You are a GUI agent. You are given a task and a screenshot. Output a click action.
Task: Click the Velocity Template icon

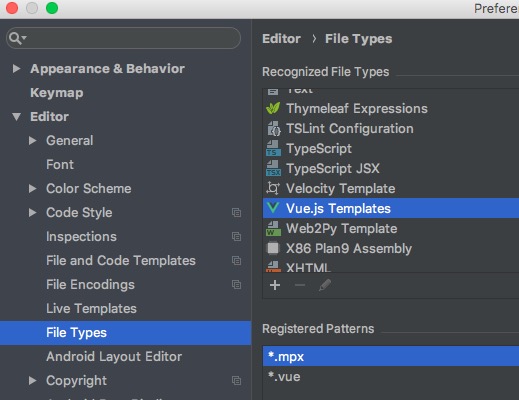273,188
